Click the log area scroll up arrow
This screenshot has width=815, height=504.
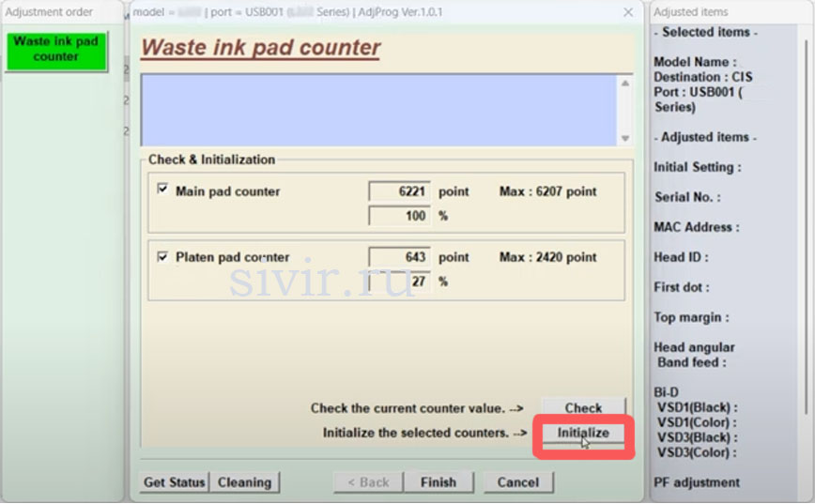click(625, 84)
